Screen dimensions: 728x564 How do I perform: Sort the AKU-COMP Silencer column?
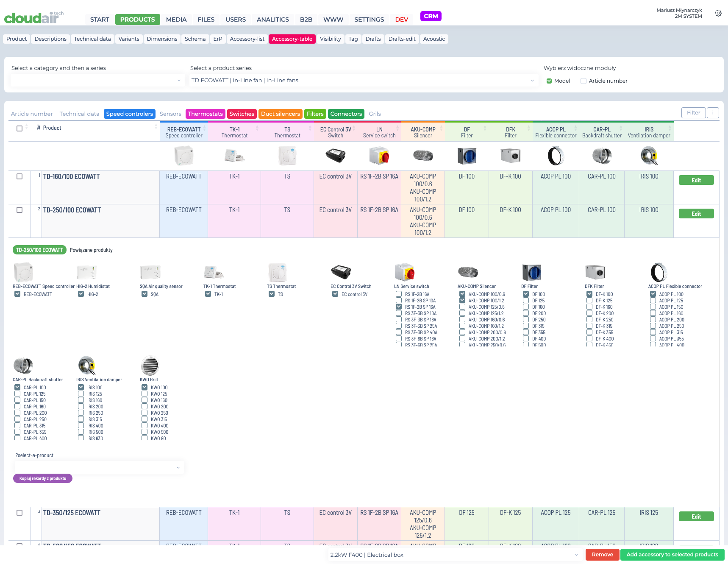point(441,128)
